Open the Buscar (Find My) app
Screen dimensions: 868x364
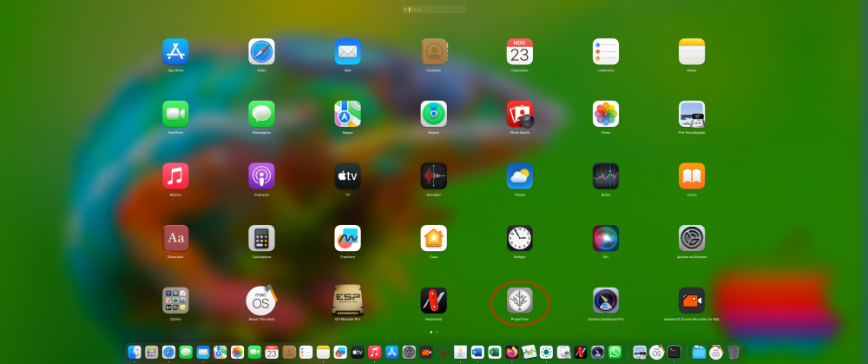point(433,114)
